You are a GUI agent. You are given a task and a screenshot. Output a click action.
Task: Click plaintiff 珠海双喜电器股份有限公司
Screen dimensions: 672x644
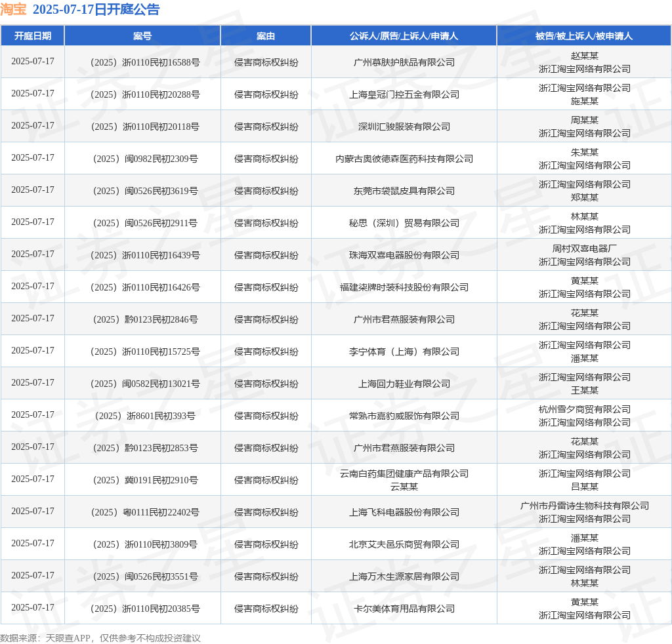click(404, 255)
